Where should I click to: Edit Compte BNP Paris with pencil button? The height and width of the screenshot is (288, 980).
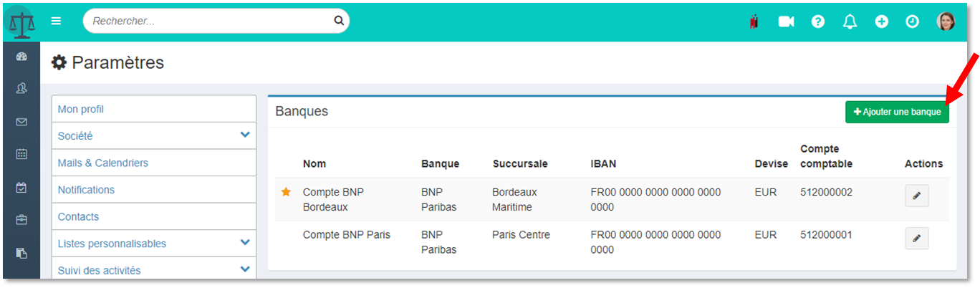click(x=917, y=238)
